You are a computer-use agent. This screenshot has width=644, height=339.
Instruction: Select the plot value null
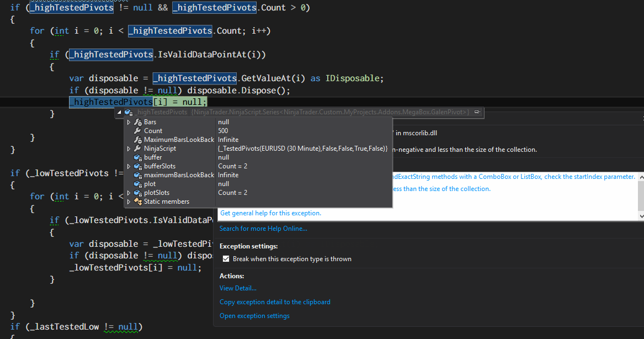(223, 184)
